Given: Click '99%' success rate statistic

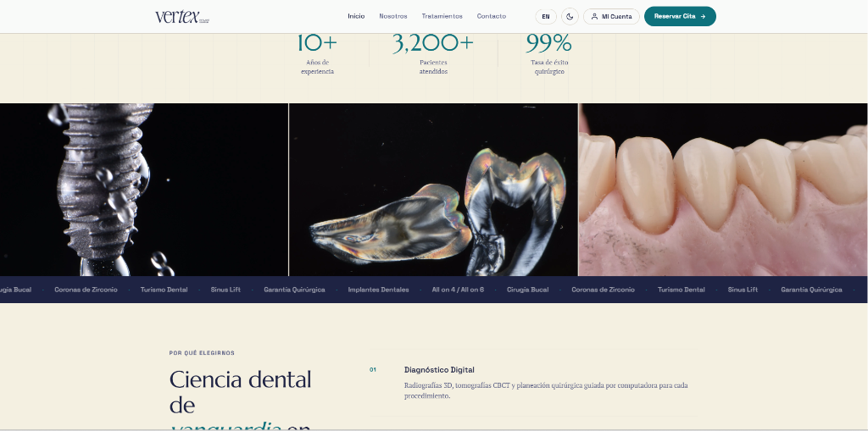Looking at the screenshot, I should (x=548, y=43).
